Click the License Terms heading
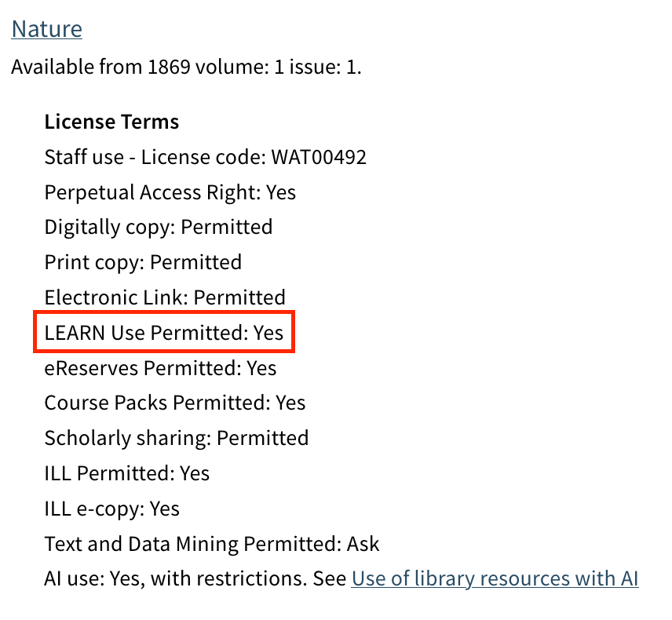Screen dimensions: 672x620 (x=111, y=122)
